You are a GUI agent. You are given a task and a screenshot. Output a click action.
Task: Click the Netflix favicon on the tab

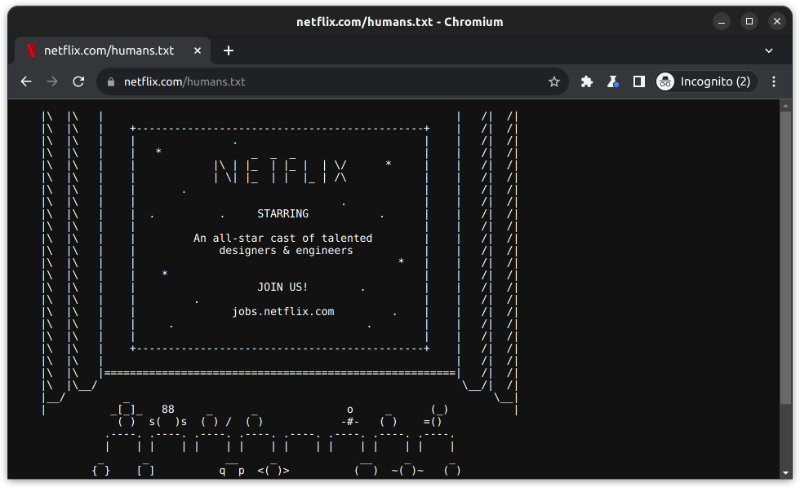[31, 50]
